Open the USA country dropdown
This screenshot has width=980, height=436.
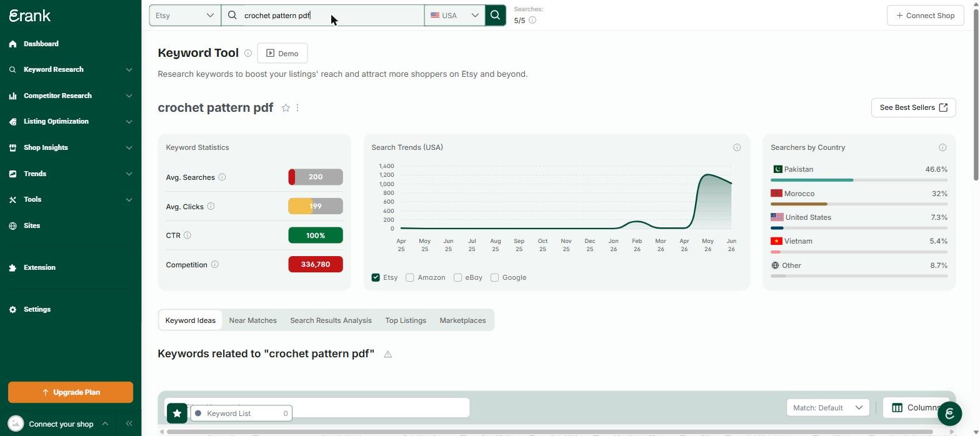pyautogui.click(x=454, y=16)
